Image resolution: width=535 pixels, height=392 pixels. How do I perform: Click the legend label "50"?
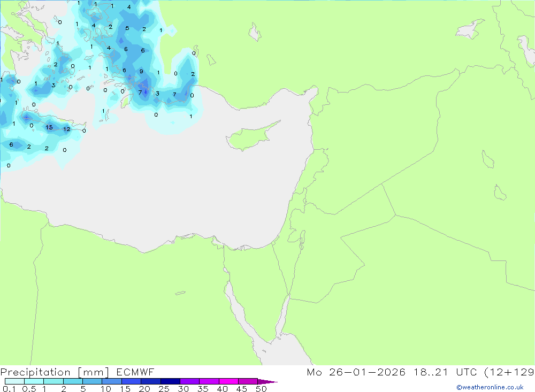click(x=261, y=389)
